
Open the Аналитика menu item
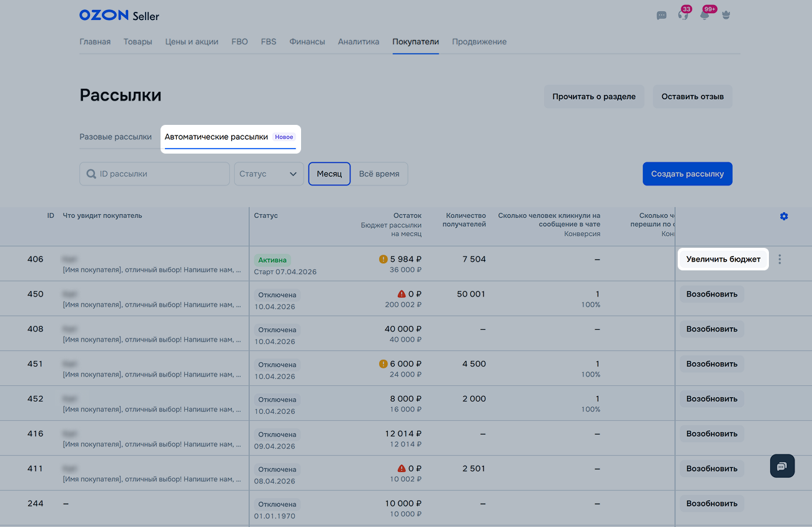pos(359,42)
